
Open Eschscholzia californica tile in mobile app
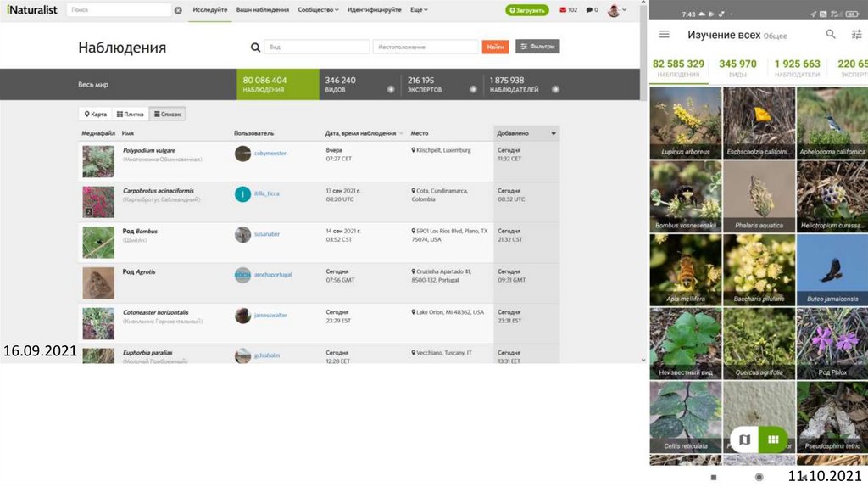[759, 123]
